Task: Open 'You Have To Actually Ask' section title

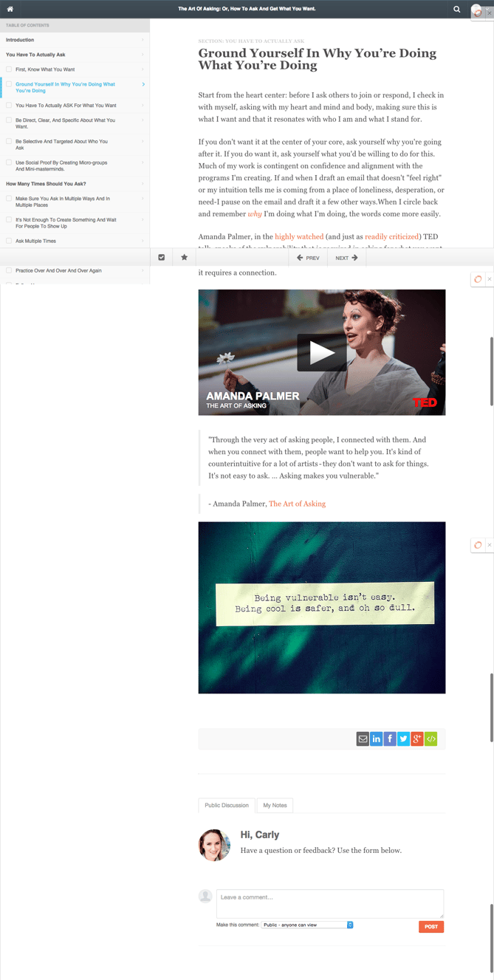Action: (x=35, y=55)
